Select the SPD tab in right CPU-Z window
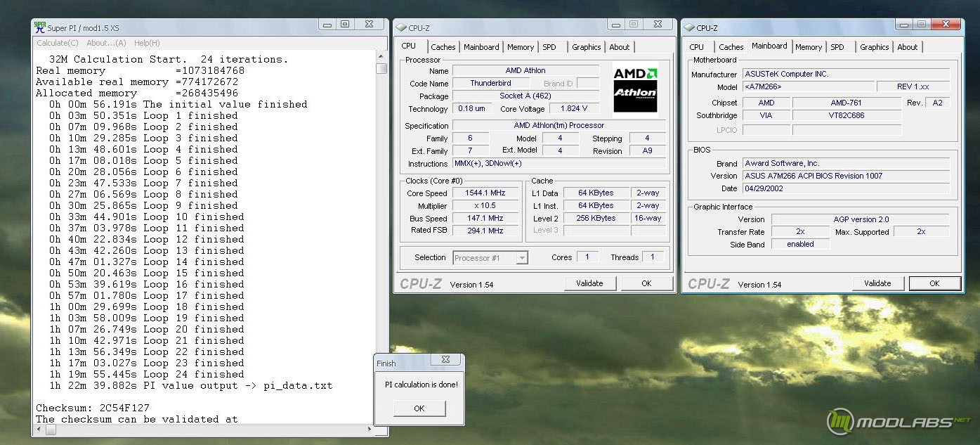 point(837,47)
